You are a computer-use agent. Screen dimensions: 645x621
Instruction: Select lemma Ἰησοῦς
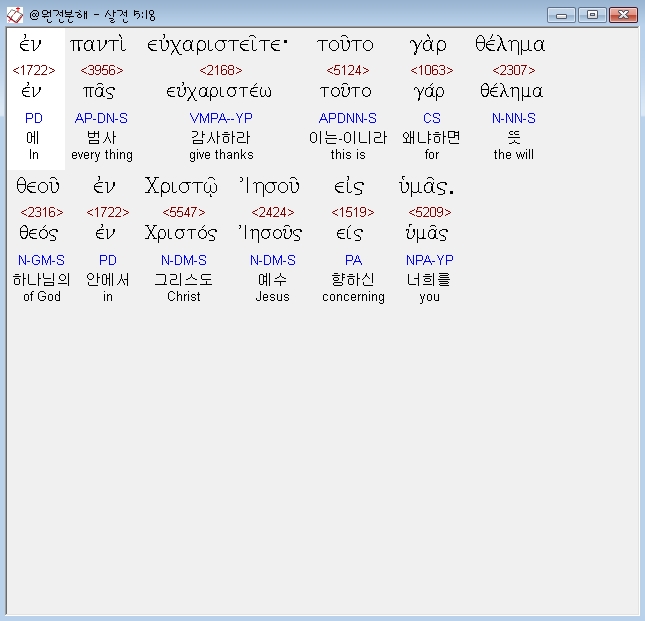270,233
